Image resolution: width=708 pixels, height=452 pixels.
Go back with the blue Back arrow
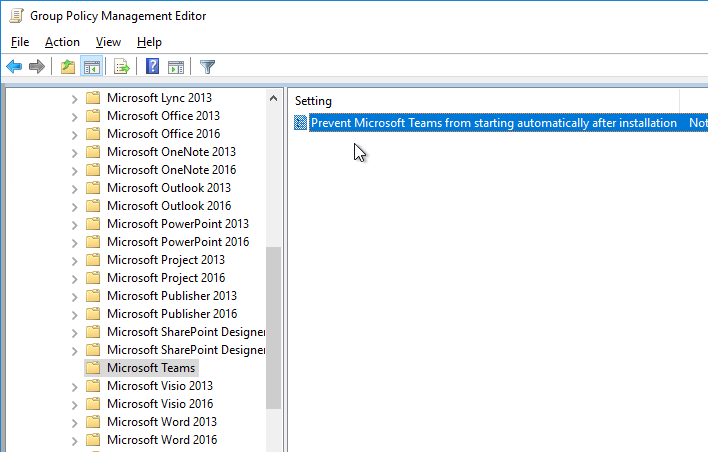click(x=14, y=67)
